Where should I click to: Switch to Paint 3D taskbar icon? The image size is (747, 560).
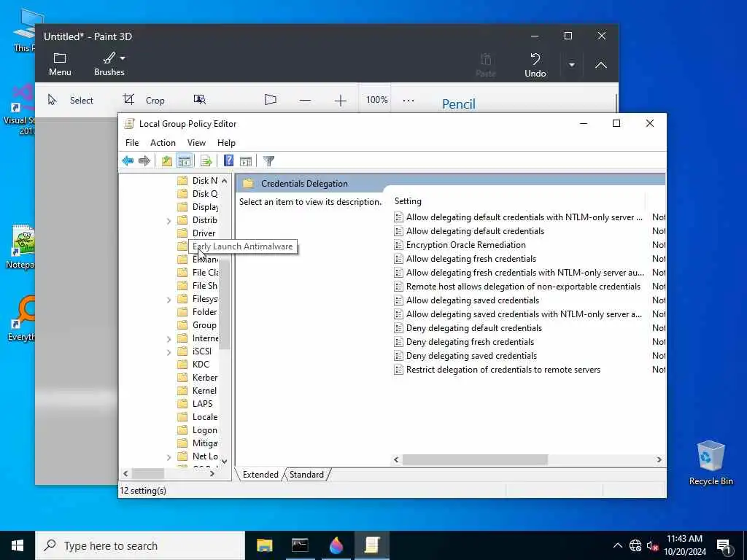pyautogui.click(x=336, y=545)
